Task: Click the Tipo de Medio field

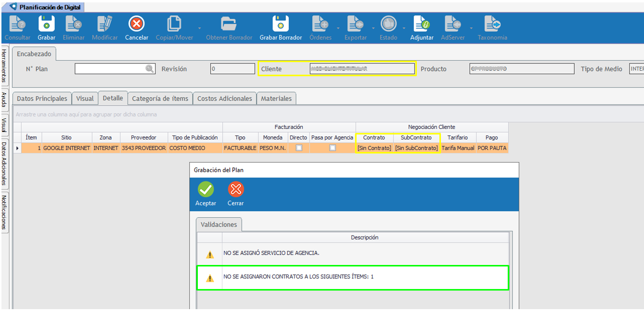Action: click(x=636, y=69)
